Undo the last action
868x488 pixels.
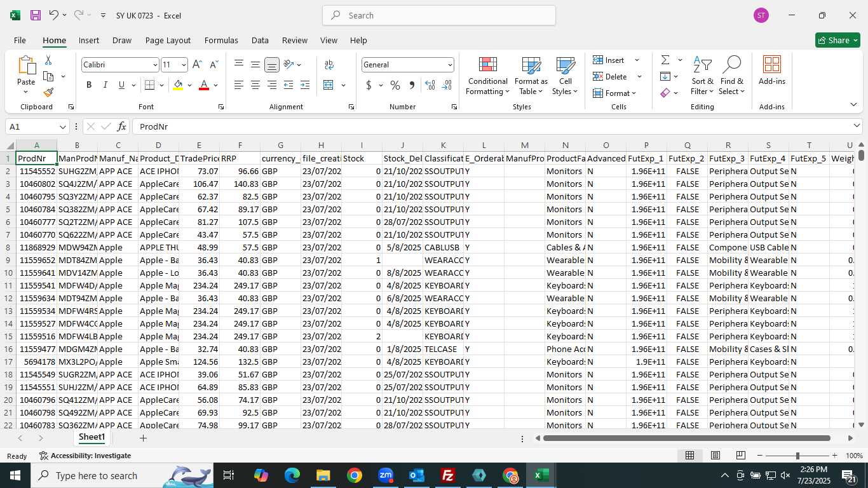click(x=54, y=15)
